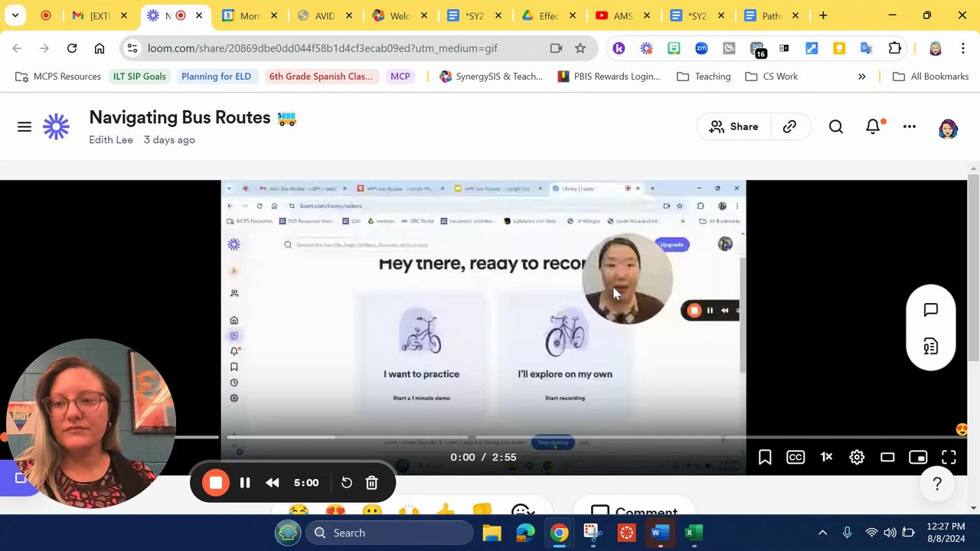Expand the CS Work bookmark folder
Viewport: 980px width, 551px height.
(x=771, y=77)
